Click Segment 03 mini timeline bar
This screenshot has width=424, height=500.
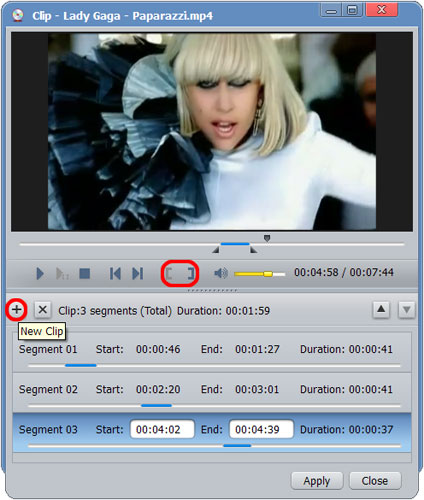click(214, 446)
